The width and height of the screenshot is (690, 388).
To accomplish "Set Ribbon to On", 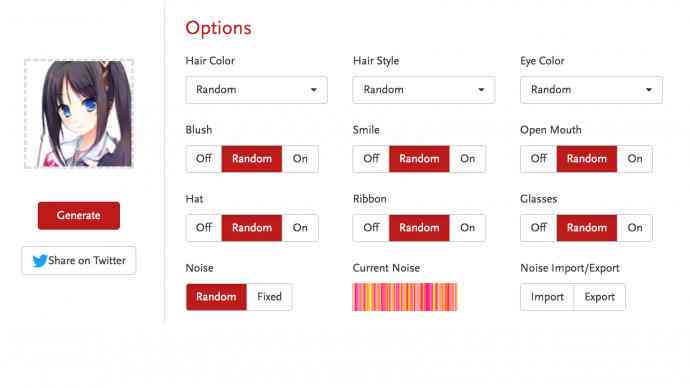I will tap(467, 228).
